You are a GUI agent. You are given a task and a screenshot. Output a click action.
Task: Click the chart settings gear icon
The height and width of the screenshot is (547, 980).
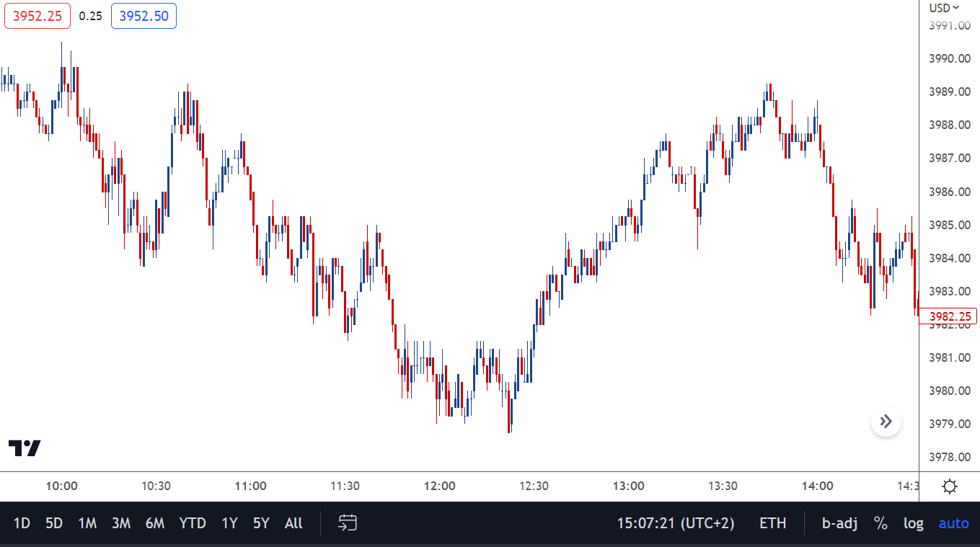(950, 486)
